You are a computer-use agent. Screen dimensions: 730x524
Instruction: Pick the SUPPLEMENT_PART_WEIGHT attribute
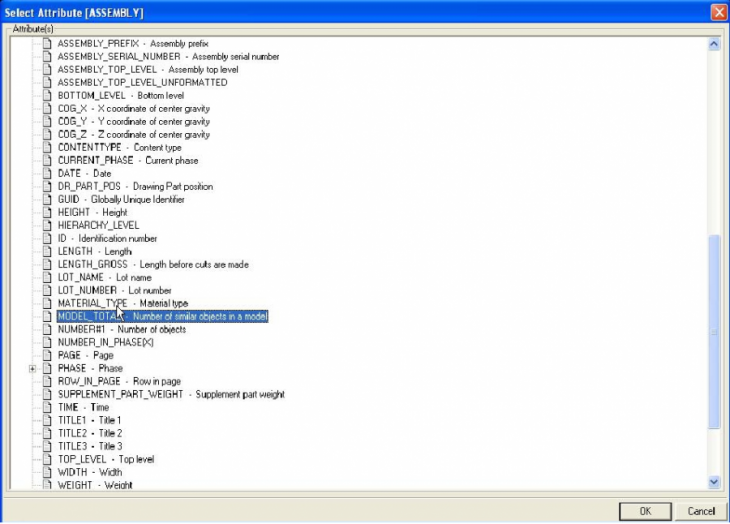[x=120, y=395]
